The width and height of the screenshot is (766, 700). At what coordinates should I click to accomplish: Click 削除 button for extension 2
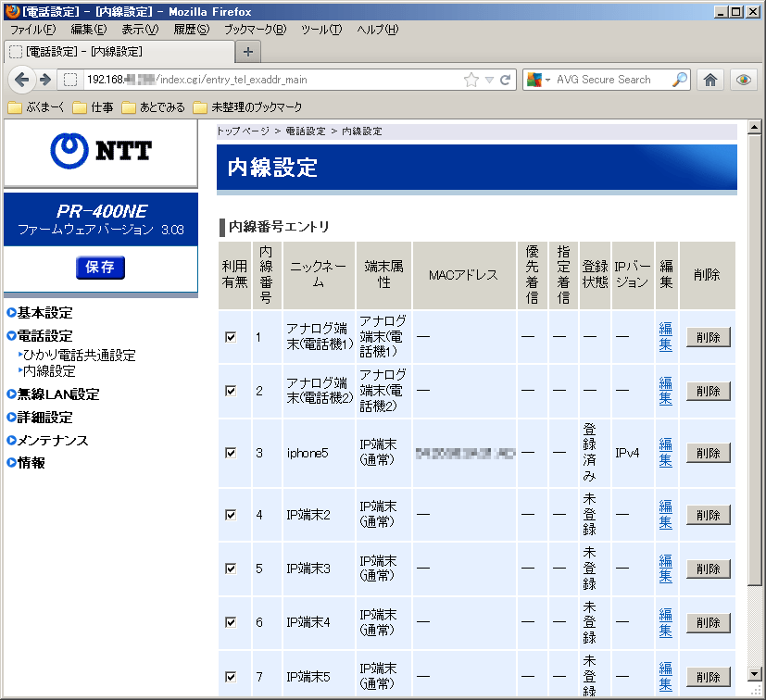(709, 392)
